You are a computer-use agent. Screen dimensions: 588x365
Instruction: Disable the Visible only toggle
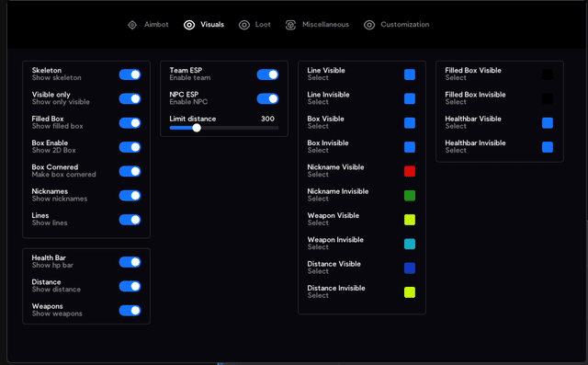[130, 98]
